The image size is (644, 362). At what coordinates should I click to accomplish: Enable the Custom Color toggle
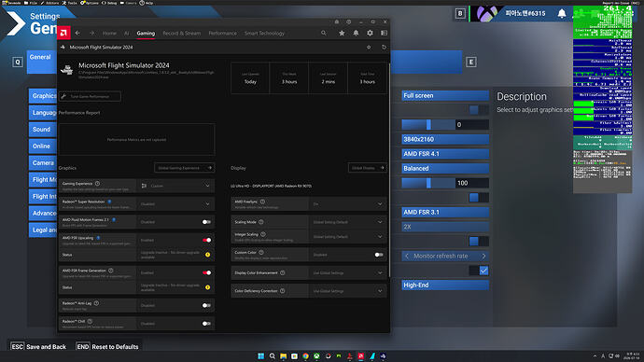point(379,255)
